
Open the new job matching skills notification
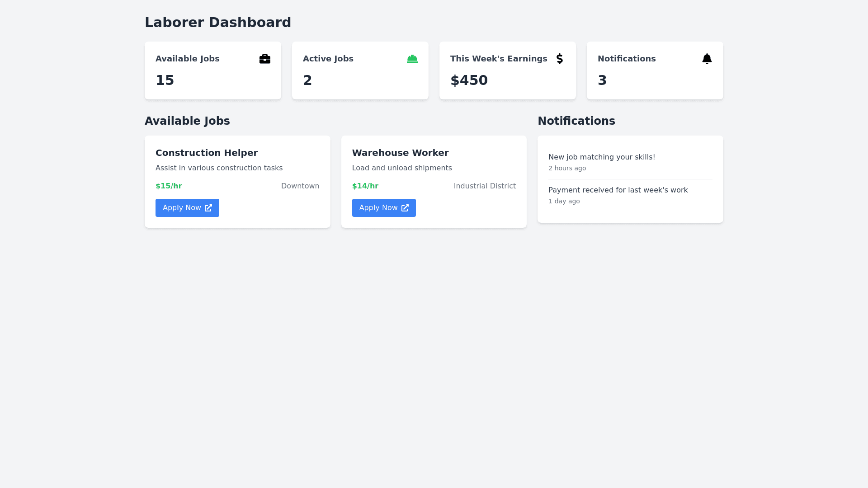click(602, 157)
